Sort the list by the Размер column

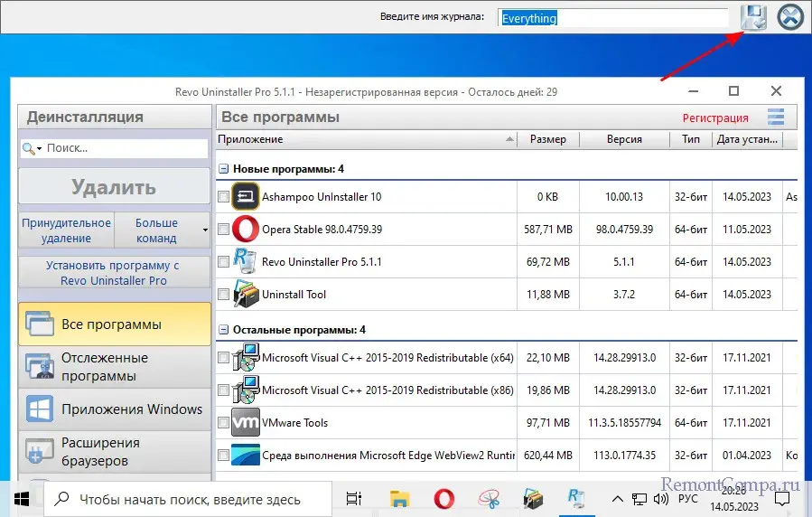[547, 139]
